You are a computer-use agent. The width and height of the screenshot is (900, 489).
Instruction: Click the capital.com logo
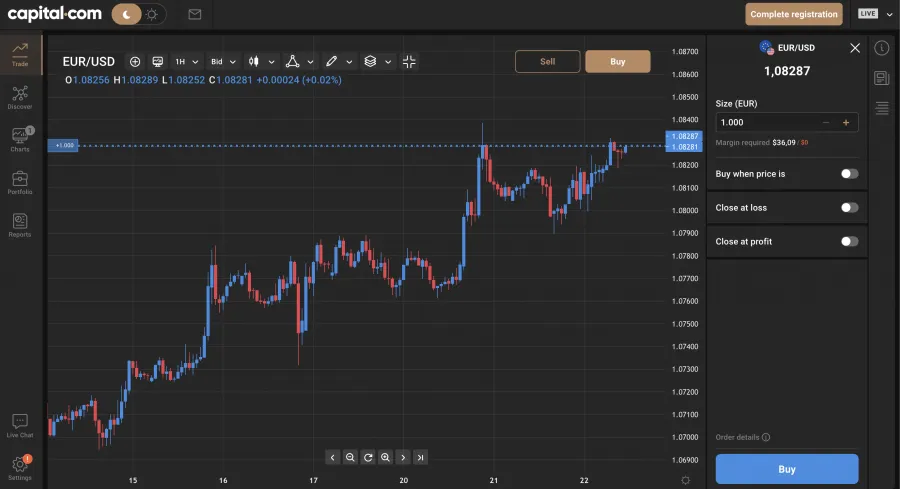tap(55, 14)
